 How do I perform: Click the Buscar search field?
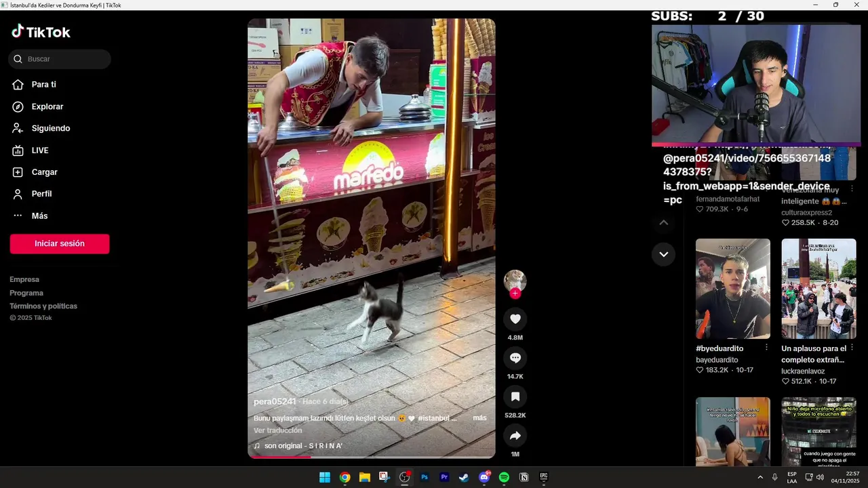click(x=60, y=59)
